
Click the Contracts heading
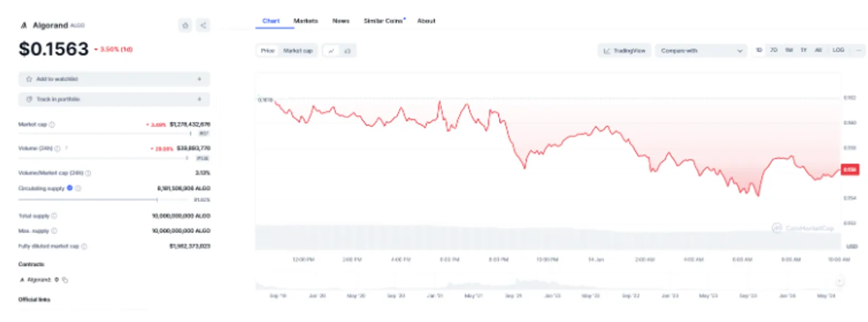(31, 264)
